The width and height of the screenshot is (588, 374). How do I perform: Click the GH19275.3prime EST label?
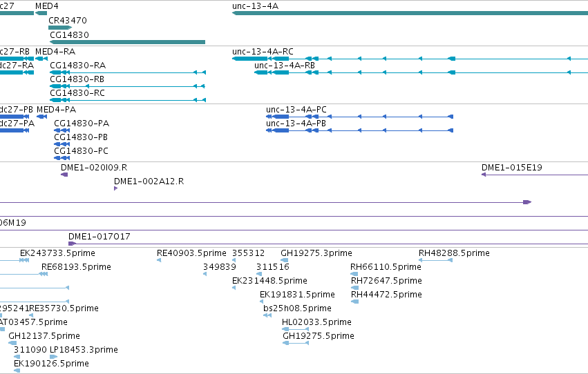pos(316,253)
